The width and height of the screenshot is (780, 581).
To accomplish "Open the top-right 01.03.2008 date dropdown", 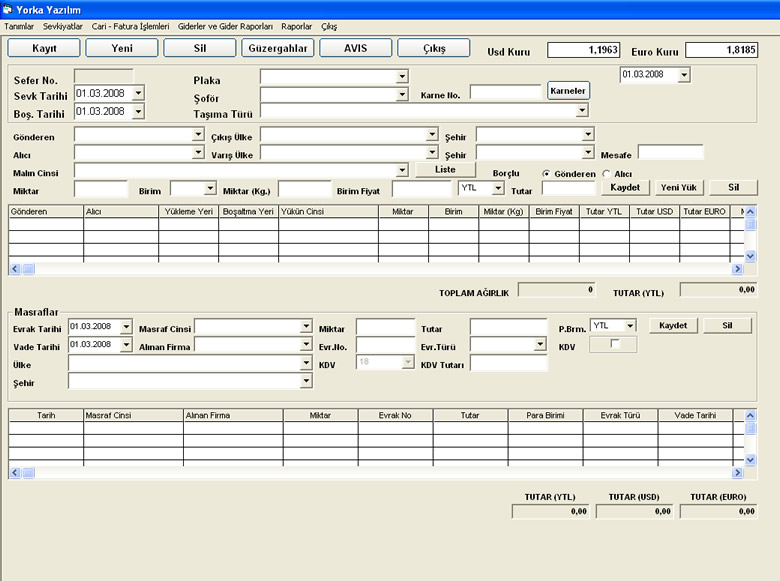I will coord(684,75).
